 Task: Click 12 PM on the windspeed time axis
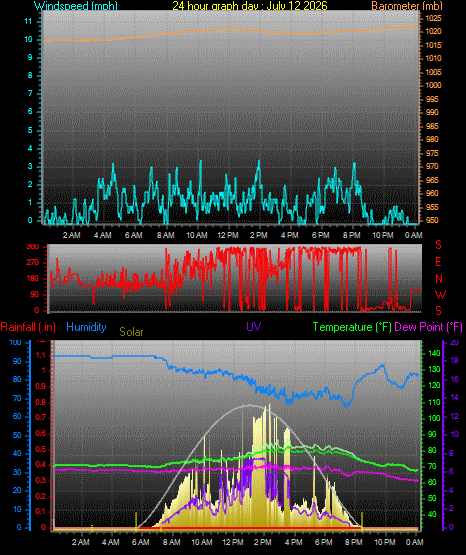tap(228, 235)
